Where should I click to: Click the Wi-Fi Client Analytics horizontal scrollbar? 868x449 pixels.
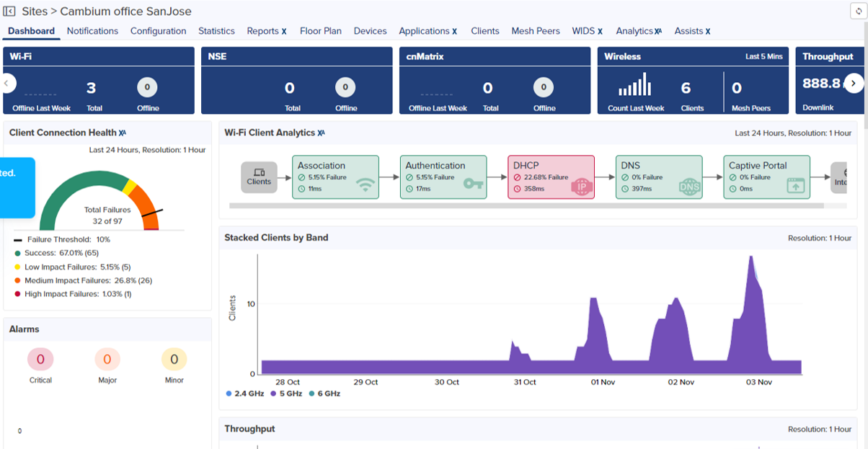pyautogui.click(x=526, y=206)
